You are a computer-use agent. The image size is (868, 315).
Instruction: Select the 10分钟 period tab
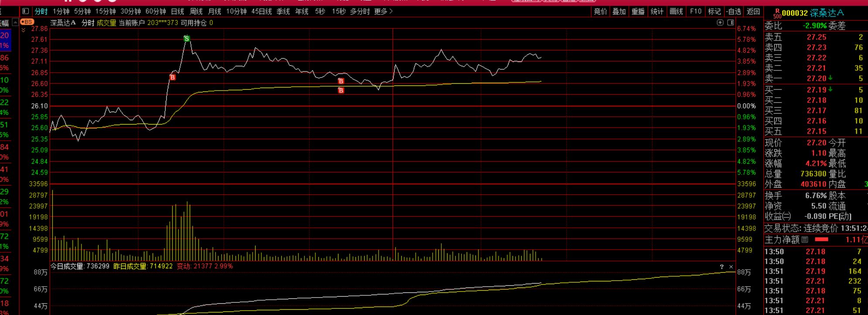coord(236,11)
